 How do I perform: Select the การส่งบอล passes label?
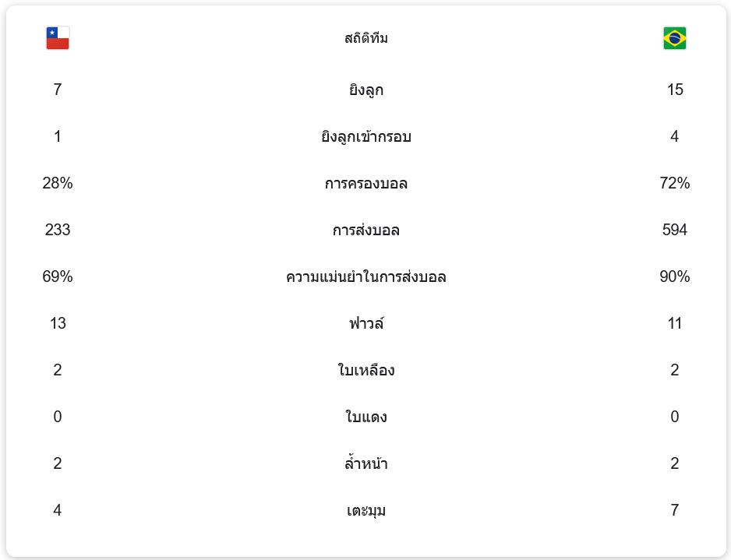(x=365, y=231)
